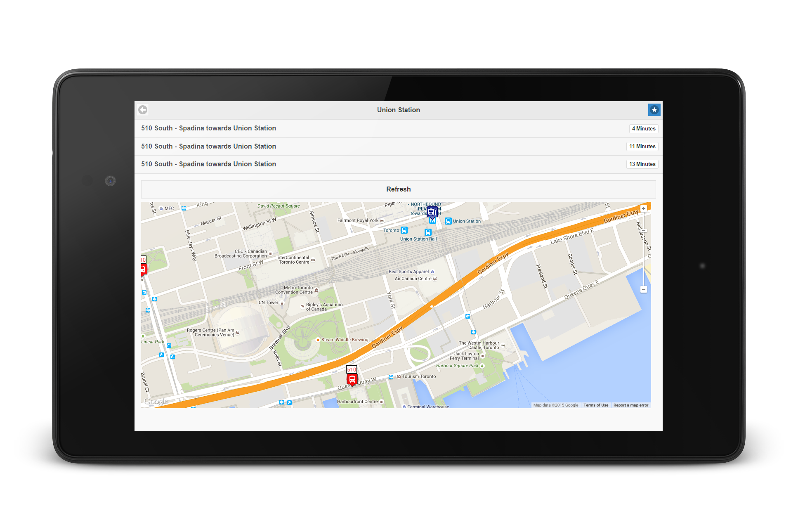Screen dimensions: 798x532
Task: Click the red 510 streetcar marker on Queens Quay
Action: (352, 379)
